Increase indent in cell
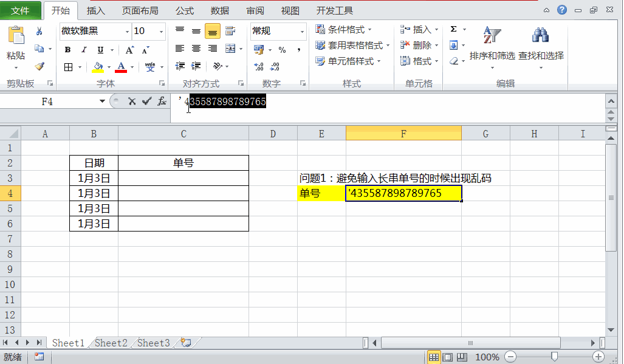624x364 pixels. (x=196, y=66)
